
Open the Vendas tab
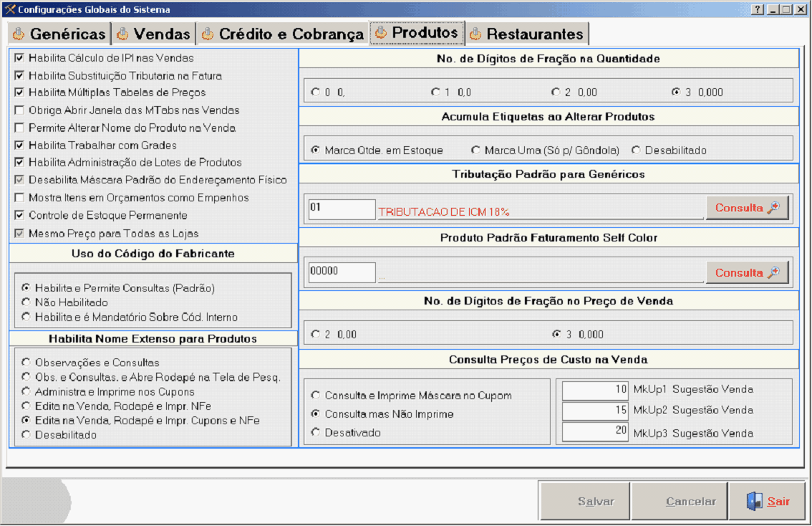point(162,34)
